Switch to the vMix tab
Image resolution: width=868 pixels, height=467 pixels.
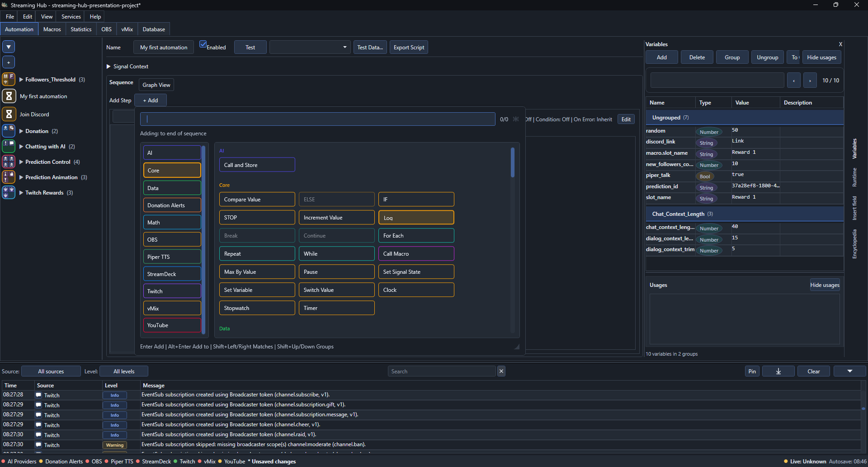(x=127, y=29)
